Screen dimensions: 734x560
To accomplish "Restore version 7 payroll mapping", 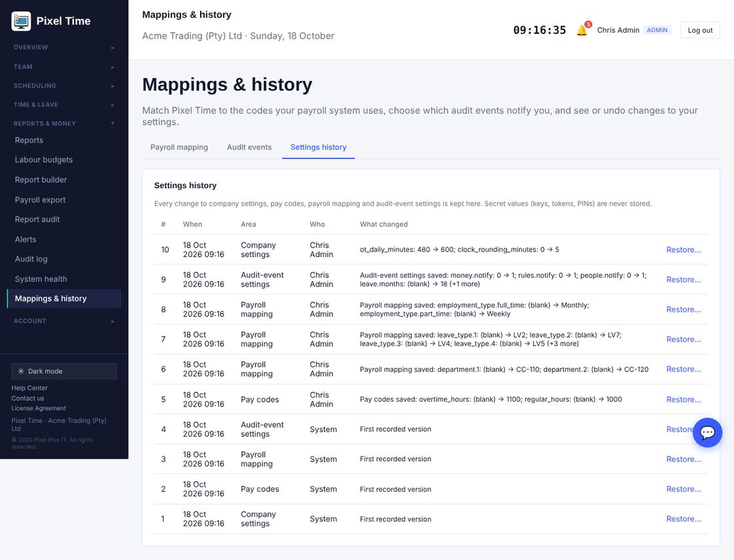I will (683, 340).
